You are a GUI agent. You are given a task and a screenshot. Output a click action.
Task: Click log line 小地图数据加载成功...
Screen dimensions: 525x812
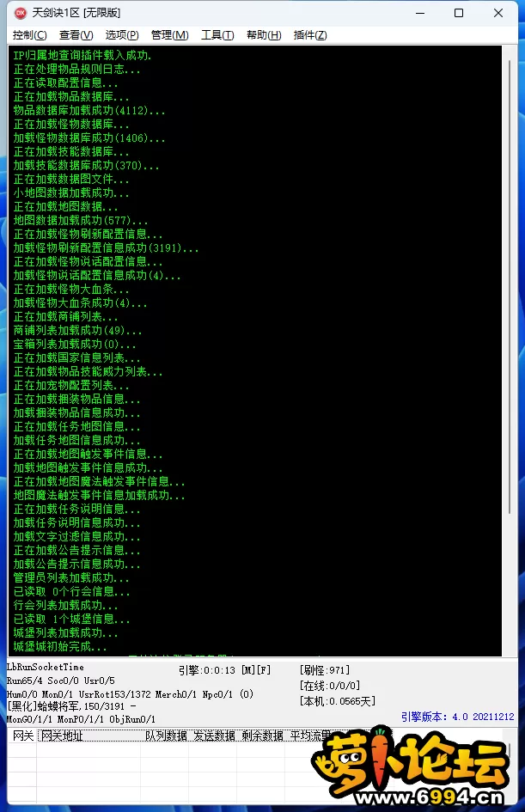(x=71, y=192)
